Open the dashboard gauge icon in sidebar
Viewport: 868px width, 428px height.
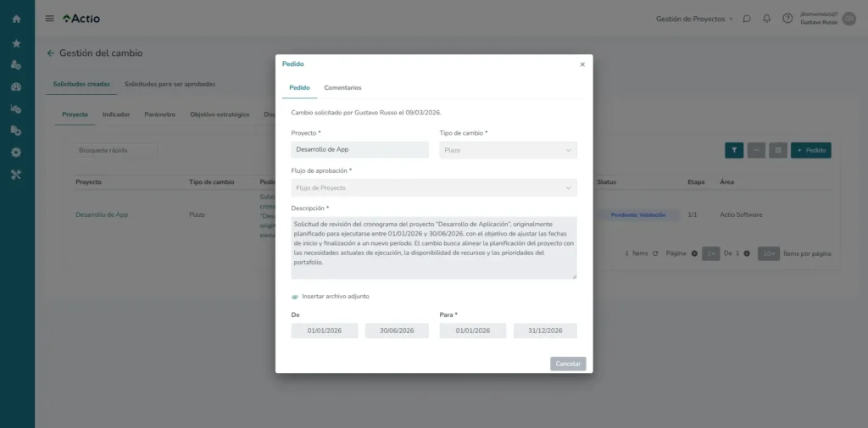coord(16,86)
